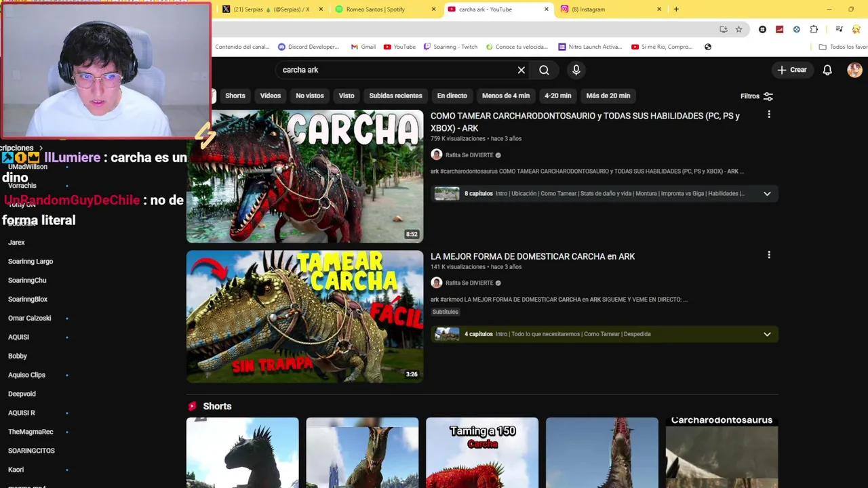Run the search with the magnifier button
Screen dimensions: 868x488
[x=544, y=70]
